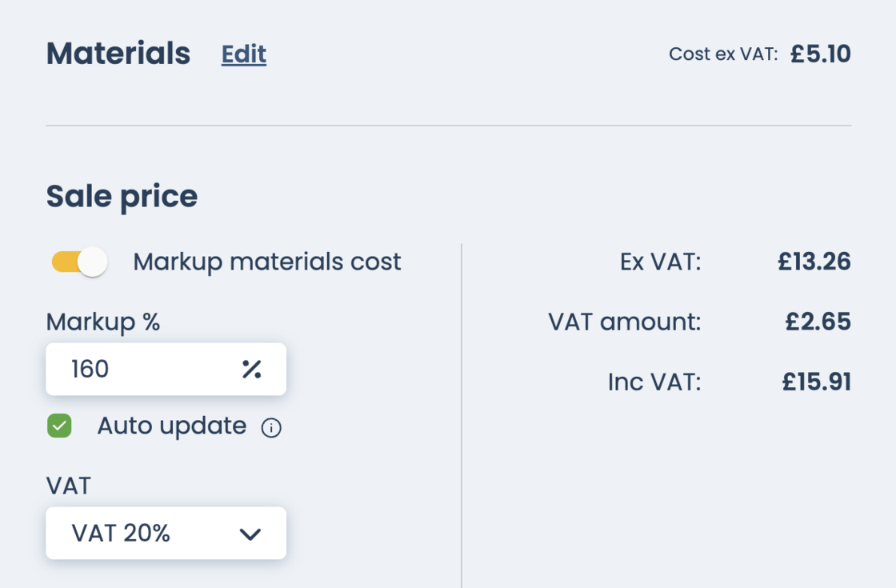Uncheck the Auto update checkbox
This screenshot has height=588, width=896.
point(59,426)
